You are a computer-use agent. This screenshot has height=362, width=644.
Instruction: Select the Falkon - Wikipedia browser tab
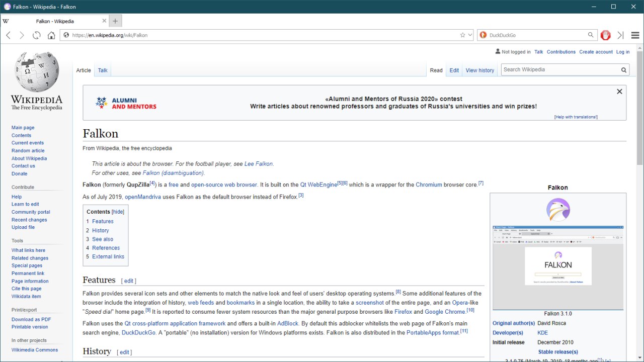pyautogui.click(x=54, y=21)
